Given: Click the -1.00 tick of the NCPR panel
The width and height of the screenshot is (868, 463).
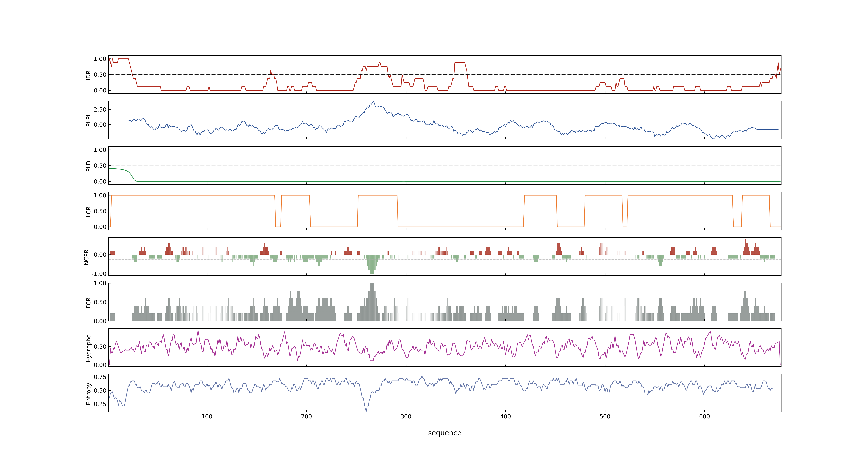Looking at the screenshot, I should click(x=99, y=274).
